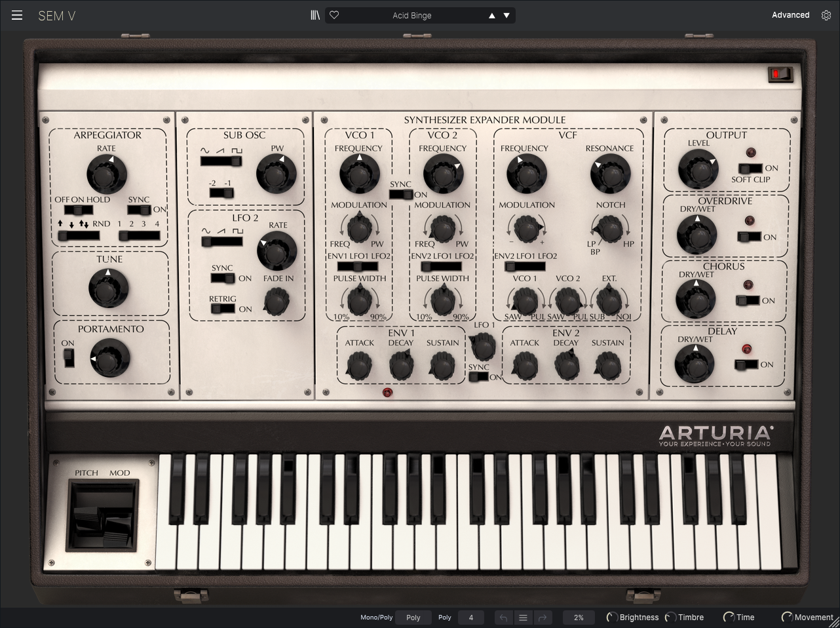Open the Advanced panel

coord(790,15)
